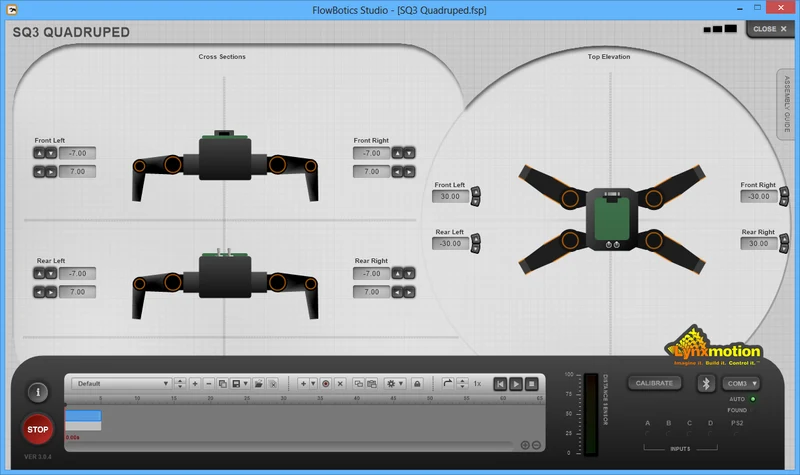Click the record frame button in timeline toolbar
This screenshot has height=475, width=800.
pos(326,384)
